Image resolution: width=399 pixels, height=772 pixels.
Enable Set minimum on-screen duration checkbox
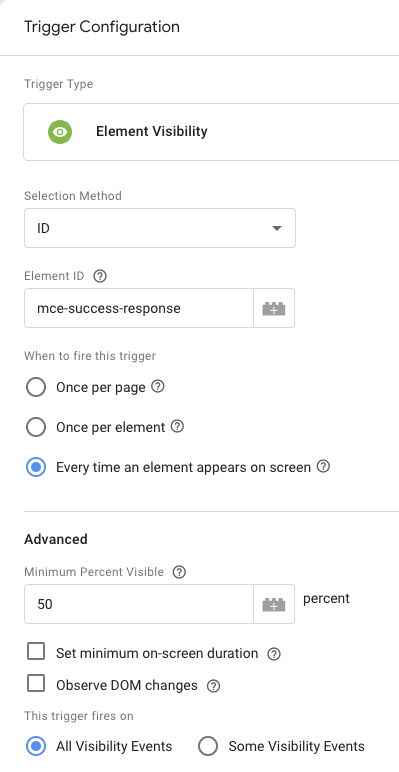click(36, 652)
